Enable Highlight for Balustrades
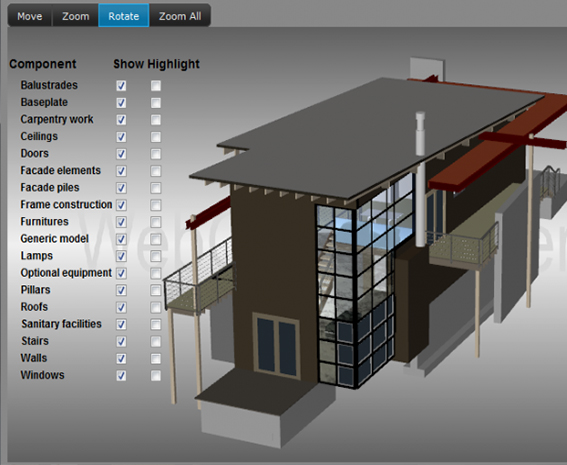Image resolution: width=567 pixels, height=465 pixels. click(156, 86)
